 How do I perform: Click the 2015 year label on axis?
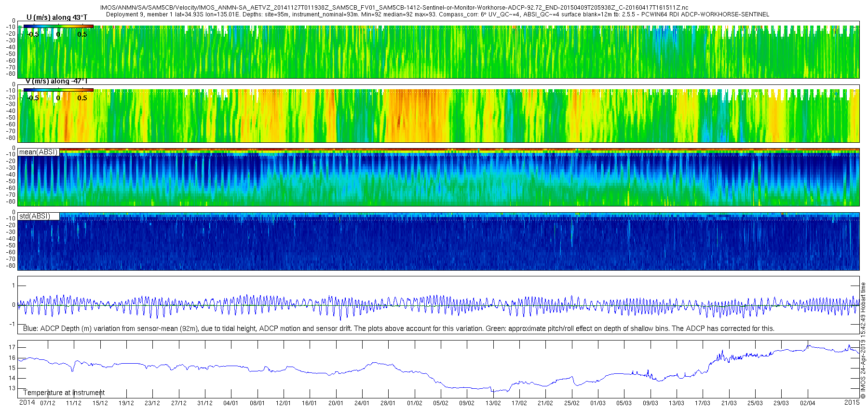pyautogui.click(x=852, y=402)
